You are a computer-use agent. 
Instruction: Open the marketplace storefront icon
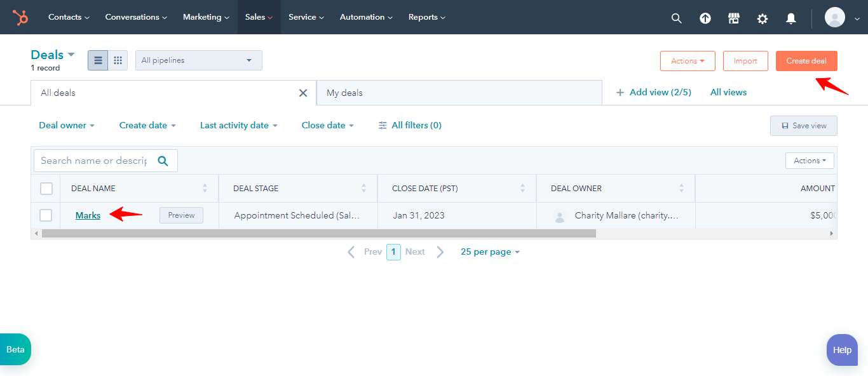[x=734, y=18]
